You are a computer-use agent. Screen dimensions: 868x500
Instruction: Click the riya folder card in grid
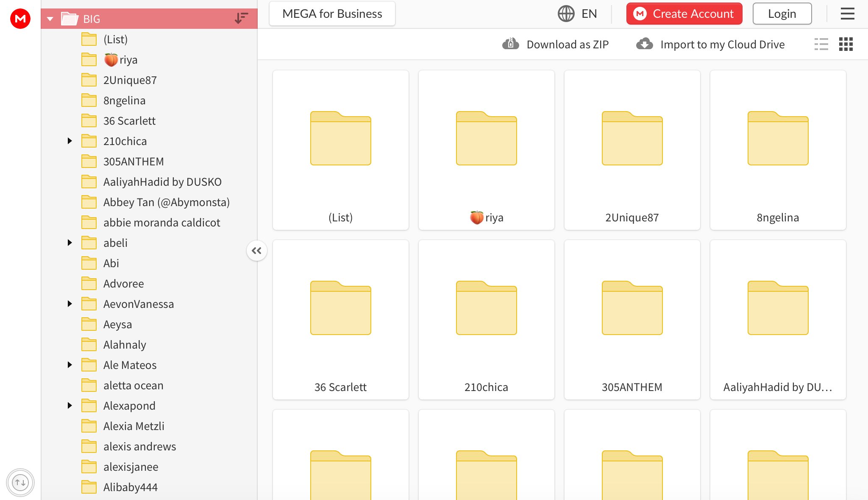click(x=487, y=150)
